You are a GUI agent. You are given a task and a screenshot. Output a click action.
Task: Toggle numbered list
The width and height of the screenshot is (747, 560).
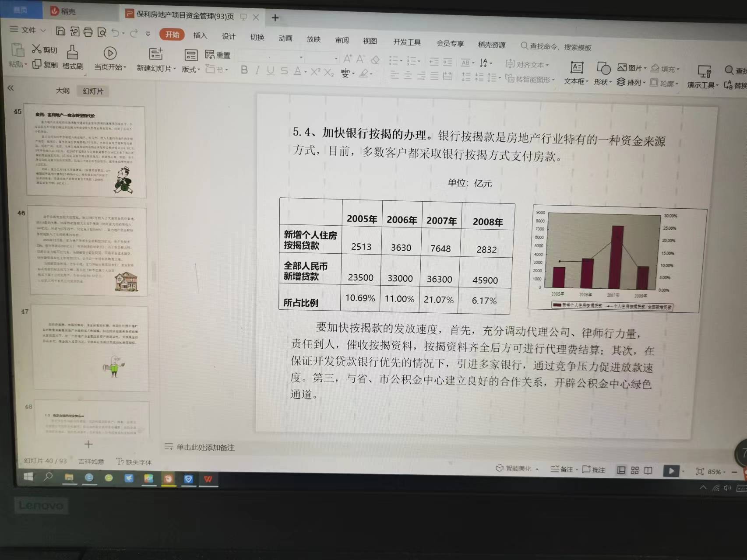[x=412, y=61]
